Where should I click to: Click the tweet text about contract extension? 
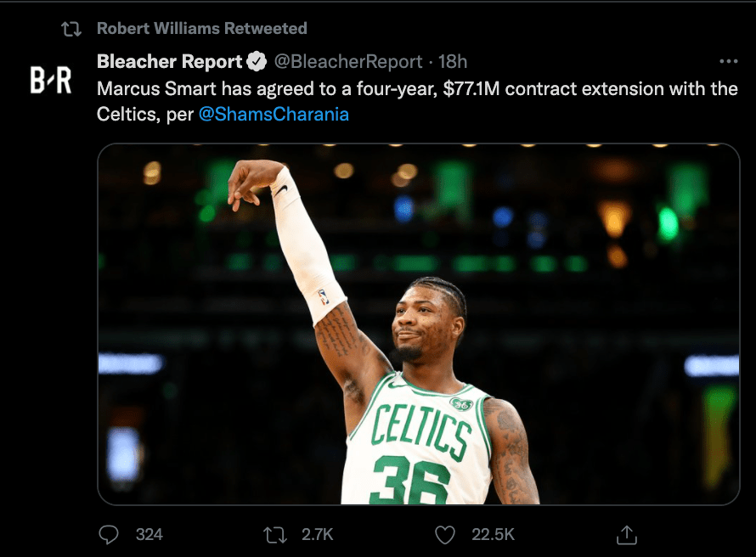[416, 88]
